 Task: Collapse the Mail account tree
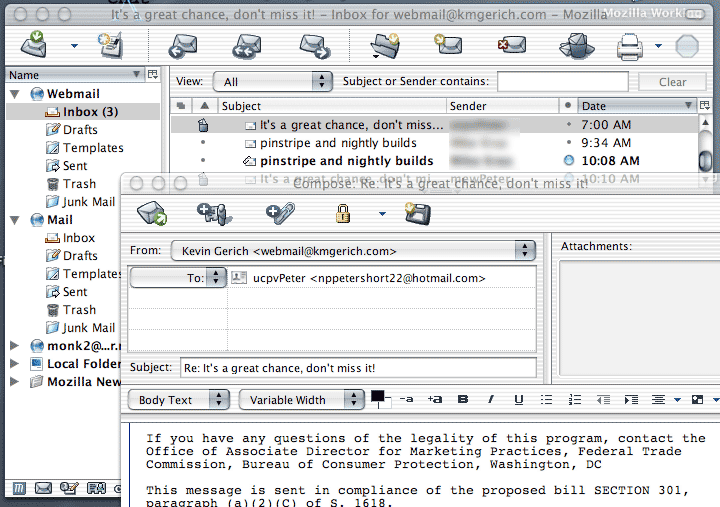pyautogui.click(x=15, y=220)
